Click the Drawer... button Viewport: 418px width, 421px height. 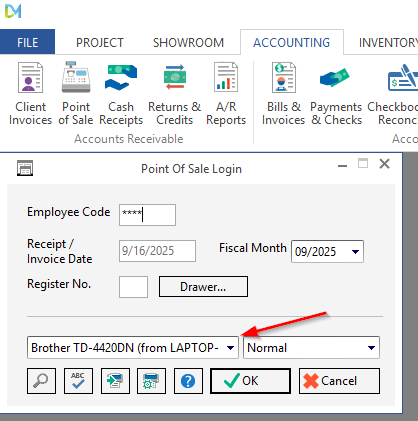[x=203, y=287]
